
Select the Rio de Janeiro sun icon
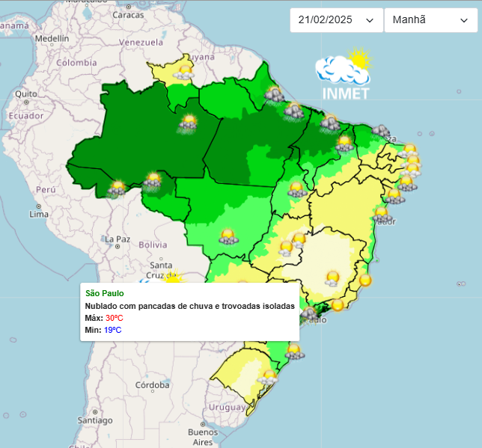coord(338,305)
